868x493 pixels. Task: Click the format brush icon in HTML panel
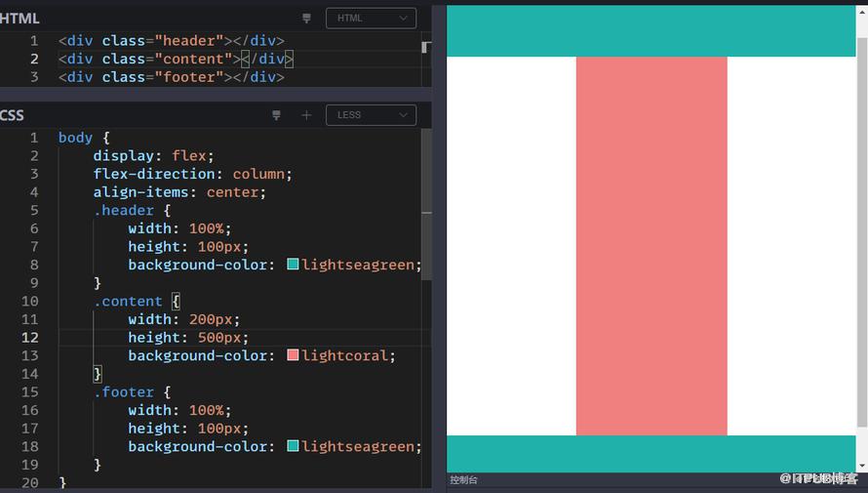coord(306,19)
